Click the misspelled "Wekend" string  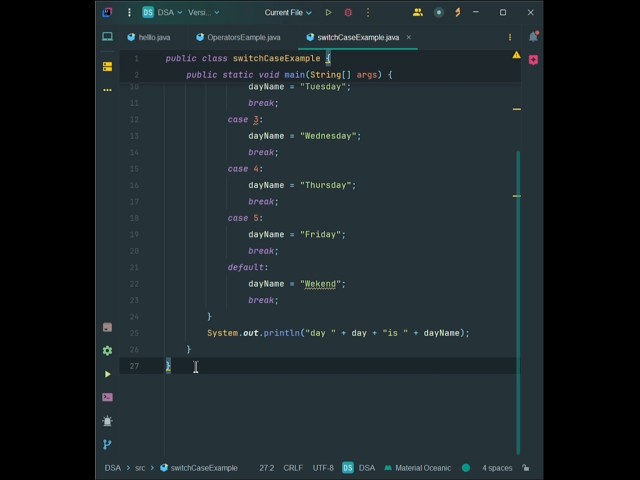pyautogui.click(x=320, y=284)
